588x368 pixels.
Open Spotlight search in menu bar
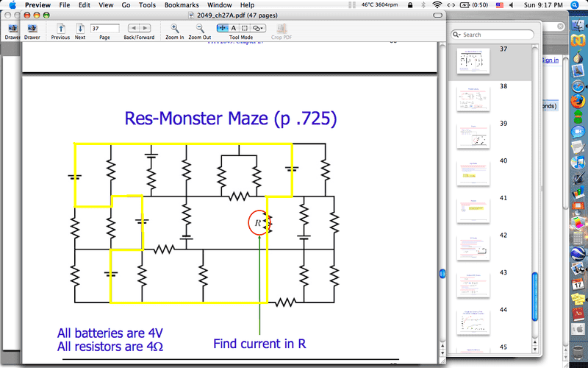575,5
